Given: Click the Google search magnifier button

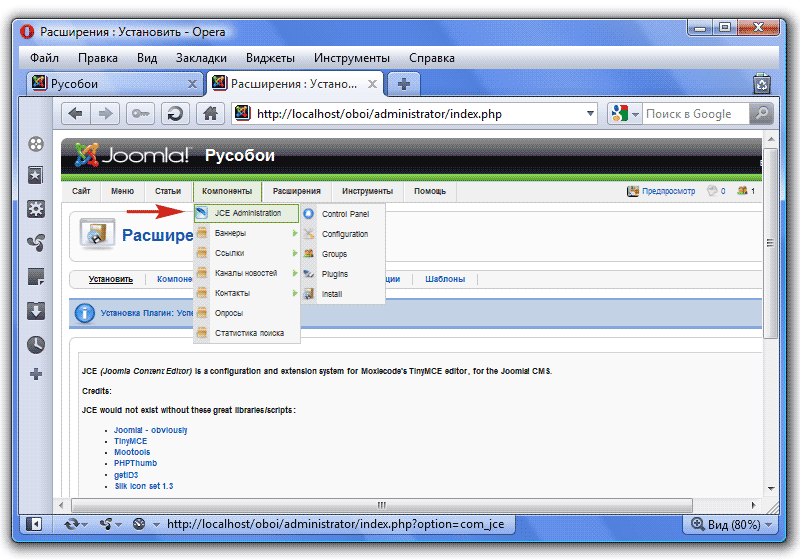Looking at the screenshot, I should click(762, 114).
